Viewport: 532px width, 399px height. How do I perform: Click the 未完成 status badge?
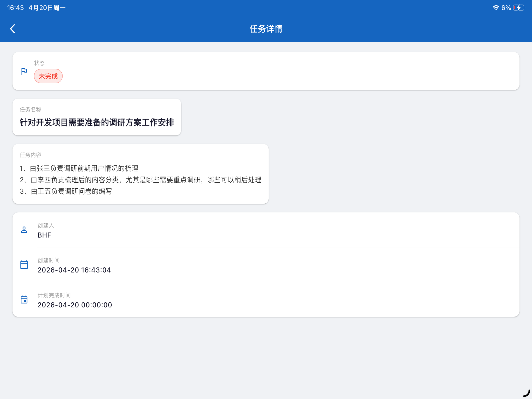point(48,76)
